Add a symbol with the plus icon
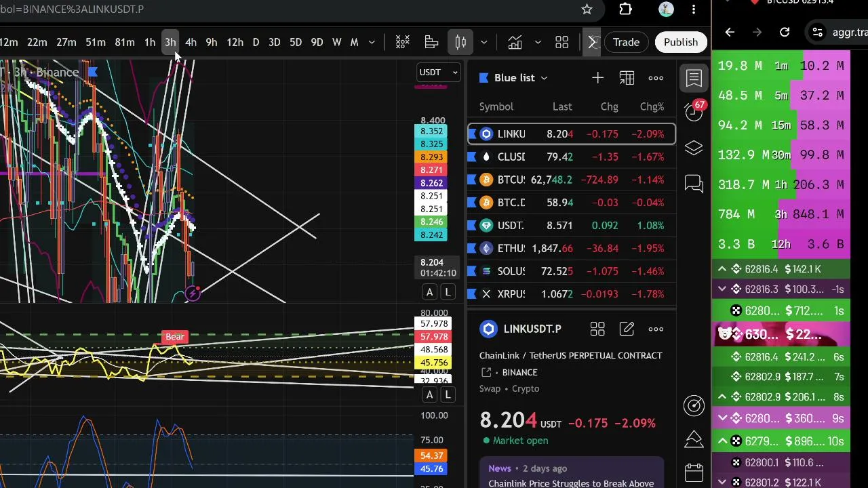The image size is (868, 488). click(597, 78)
